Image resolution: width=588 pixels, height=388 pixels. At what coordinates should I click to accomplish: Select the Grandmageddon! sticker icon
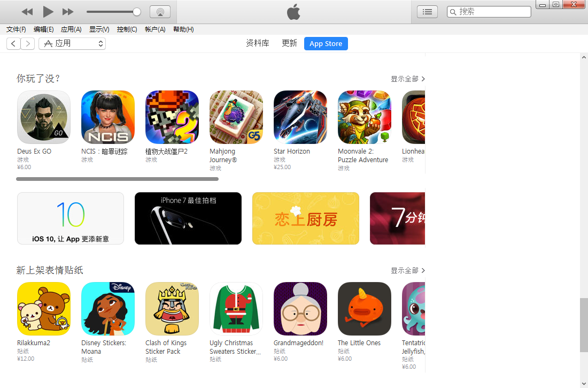[x=300, y=309]
